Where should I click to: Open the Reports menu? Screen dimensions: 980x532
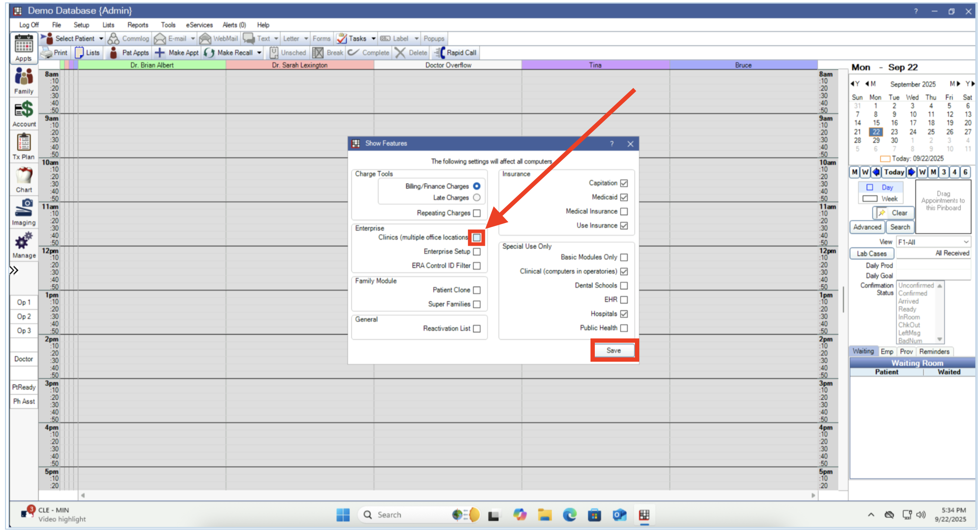(x=138, y=25)
